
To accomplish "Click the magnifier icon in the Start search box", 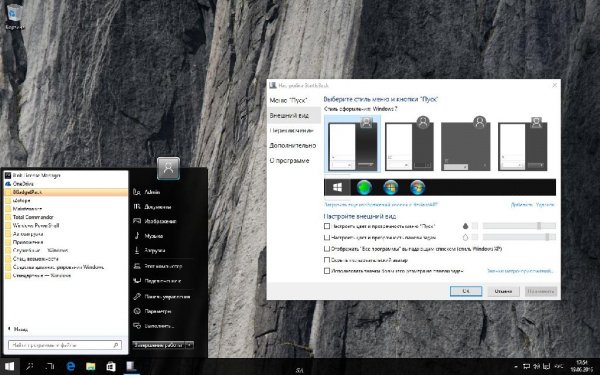I will pyautogui.click(x=116, y=345).
